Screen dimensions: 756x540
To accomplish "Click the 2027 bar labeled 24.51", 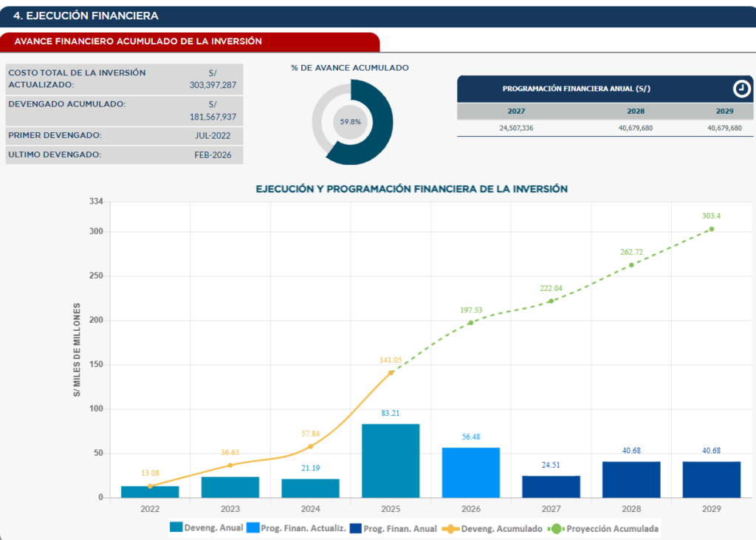I will coord(551,487).
